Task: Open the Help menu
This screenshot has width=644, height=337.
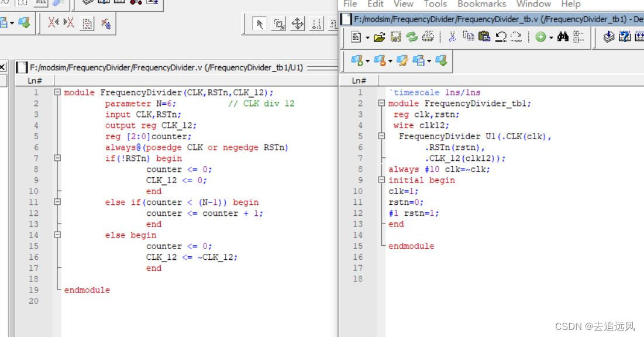Action: tap(571, 4)
